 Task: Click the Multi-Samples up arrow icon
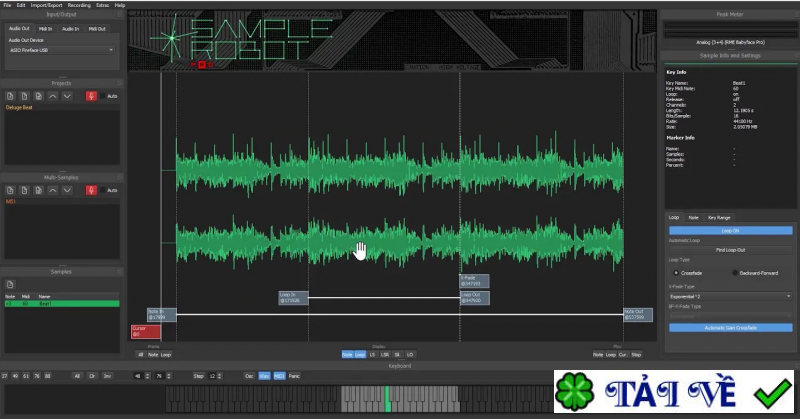click(x=53, y=190)
